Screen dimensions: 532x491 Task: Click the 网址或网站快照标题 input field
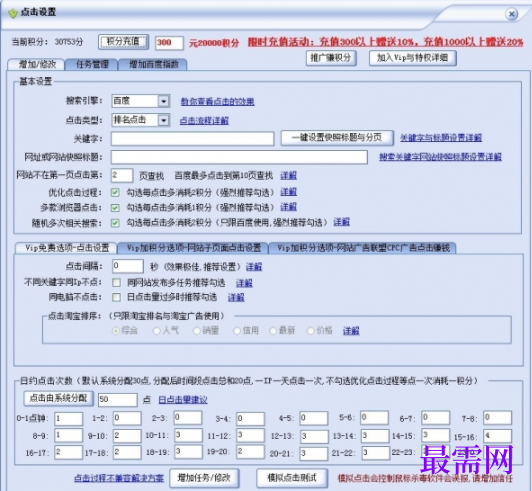tap(239, 157)
